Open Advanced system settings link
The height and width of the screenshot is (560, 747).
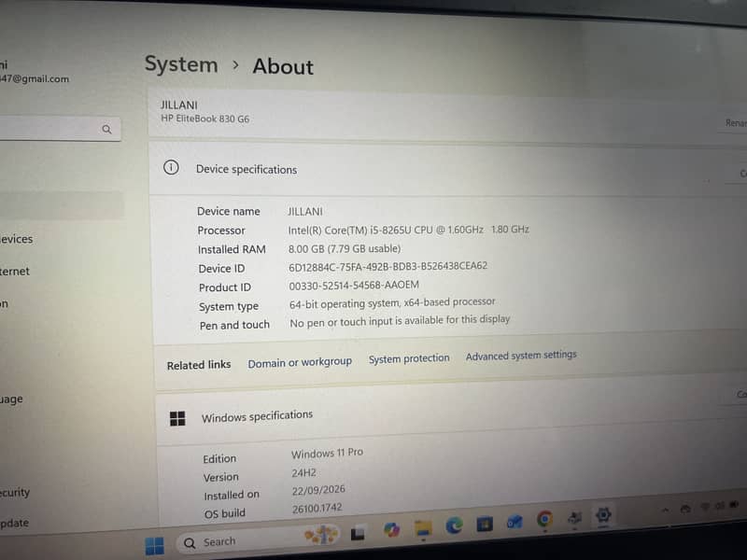click(x=521, y=356)
